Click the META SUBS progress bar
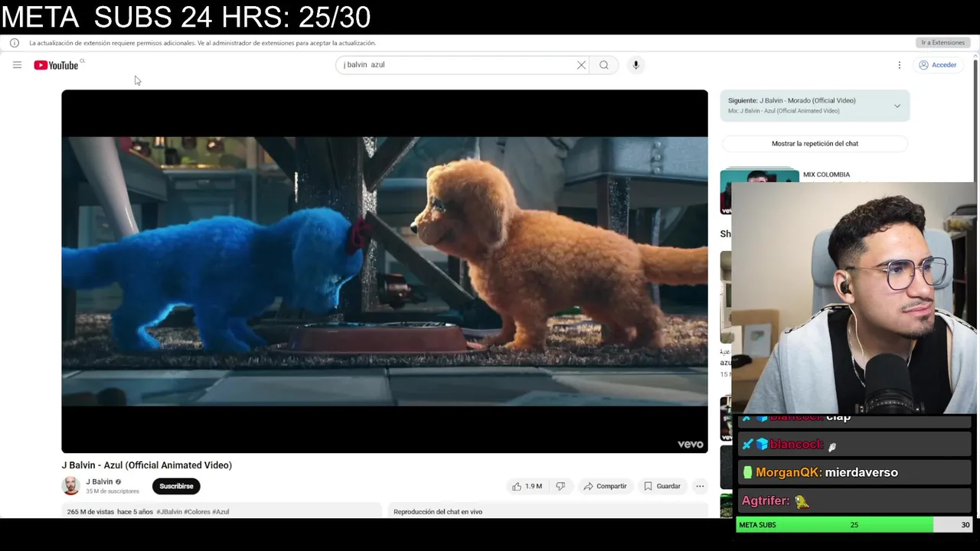The image size is (980, 551). point(855,525)
